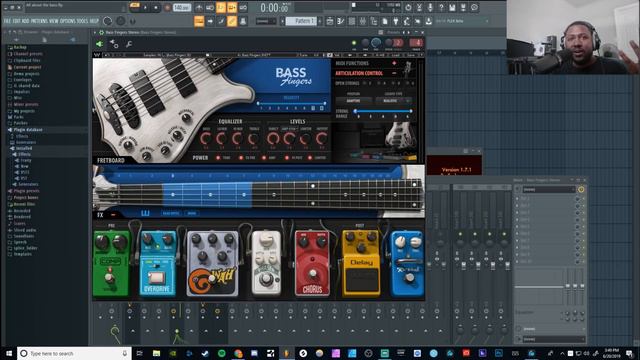Open the EDIT menu
The width and height of the screenshot is (640, 360).
pos(16,21)
